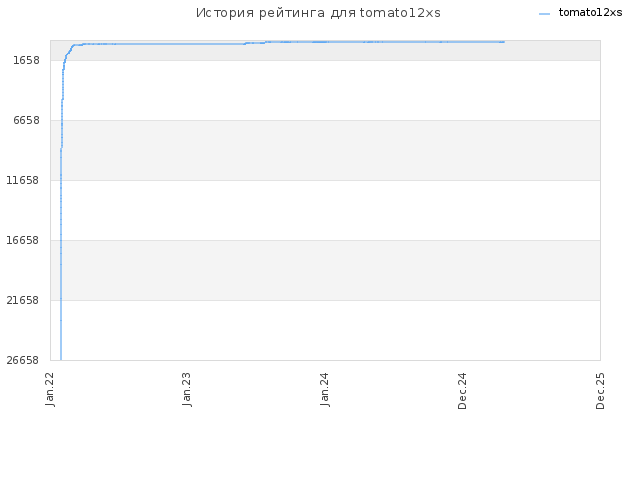Select the 11658 y-axis label

tap(23, 180)
